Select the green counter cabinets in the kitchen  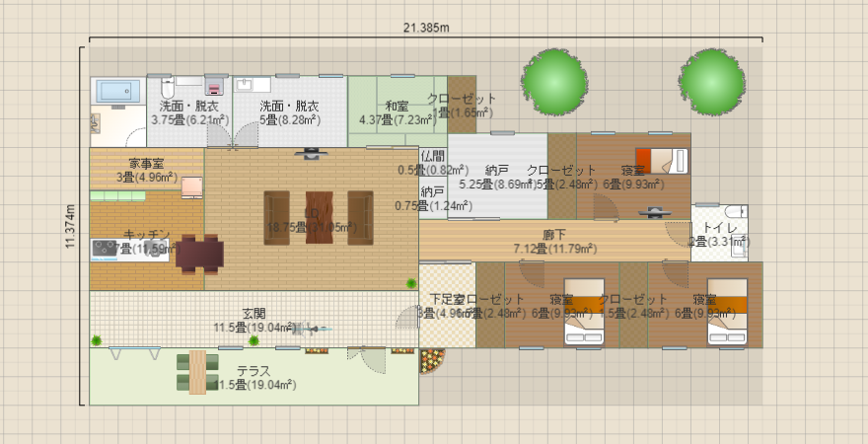117,196
